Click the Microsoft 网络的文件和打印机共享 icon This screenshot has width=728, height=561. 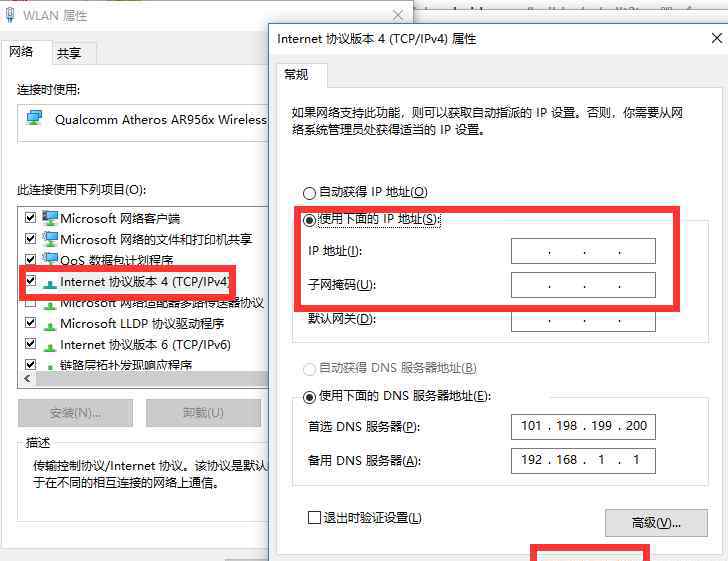pyautogui.click(x=50, y=239)
